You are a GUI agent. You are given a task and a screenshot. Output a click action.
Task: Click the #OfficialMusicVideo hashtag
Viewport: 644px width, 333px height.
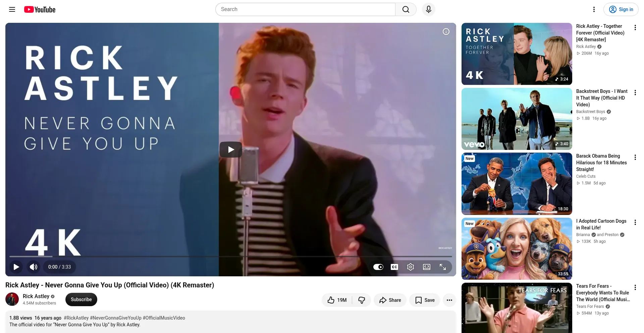[x=164, y=318]
